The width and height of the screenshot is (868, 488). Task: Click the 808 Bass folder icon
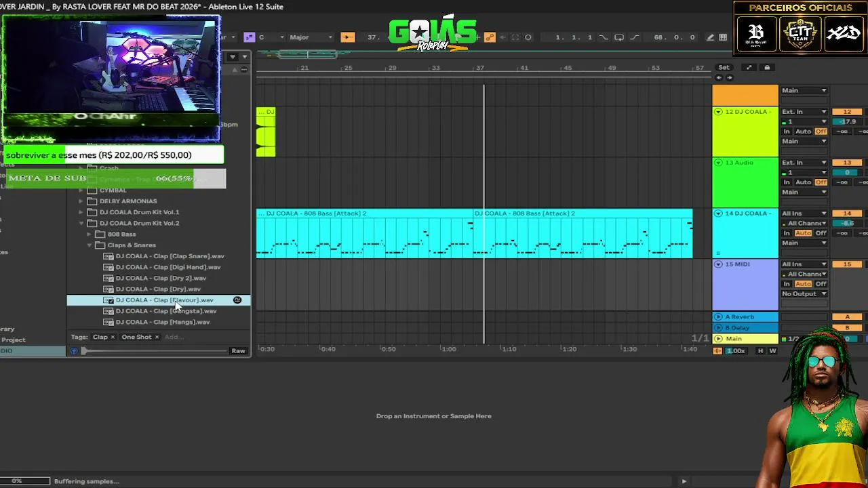[x=100, y=234]
